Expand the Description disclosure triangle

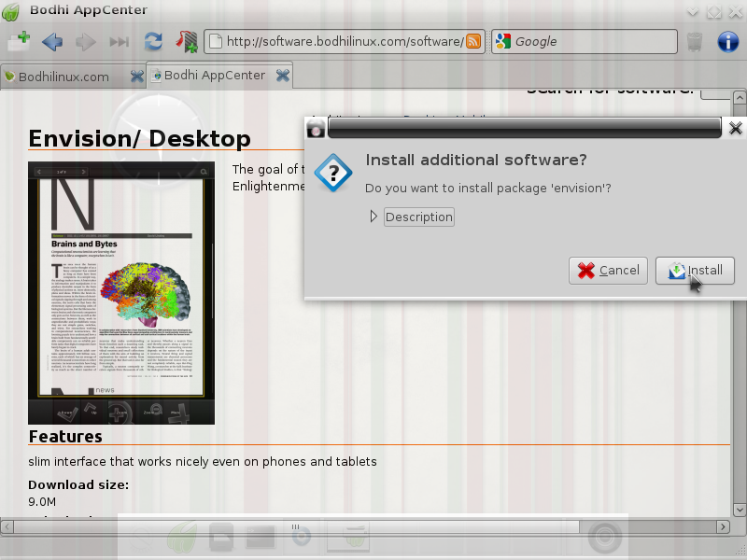373,217
